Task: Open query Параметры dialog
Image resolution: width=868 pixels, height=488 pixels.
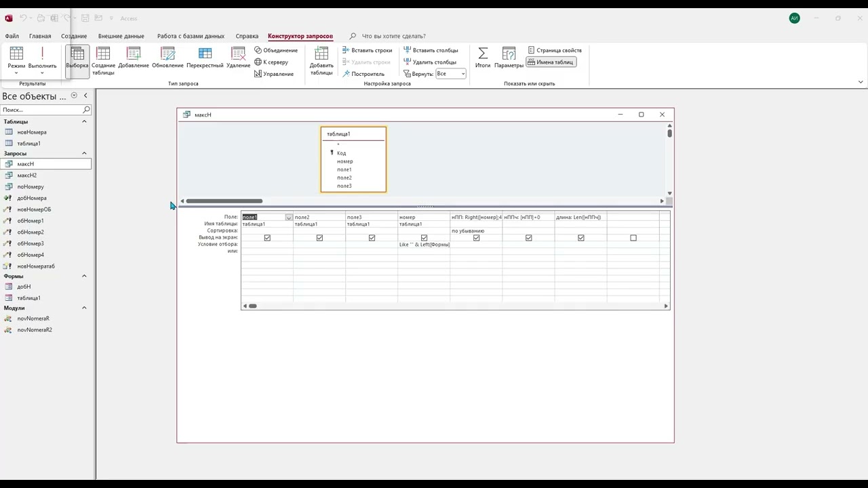Action: (x=509, y=58)
